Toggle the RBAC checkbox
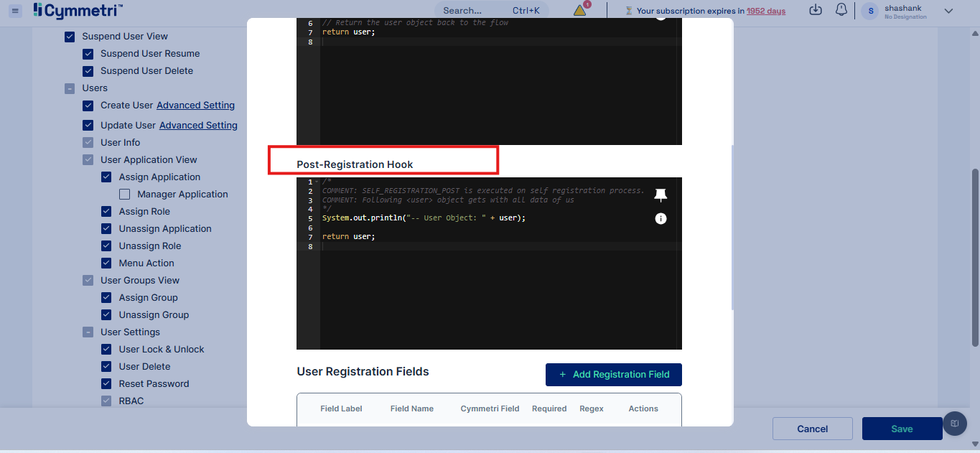The height and width of the screenshot is (453, 980). tap(106, 401)
